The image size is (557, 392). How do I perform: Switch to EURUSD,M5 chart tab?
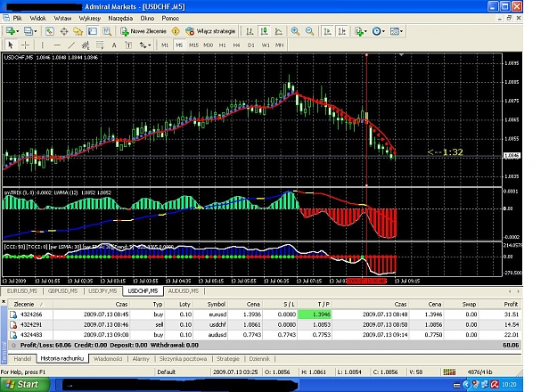pos(22,291)
